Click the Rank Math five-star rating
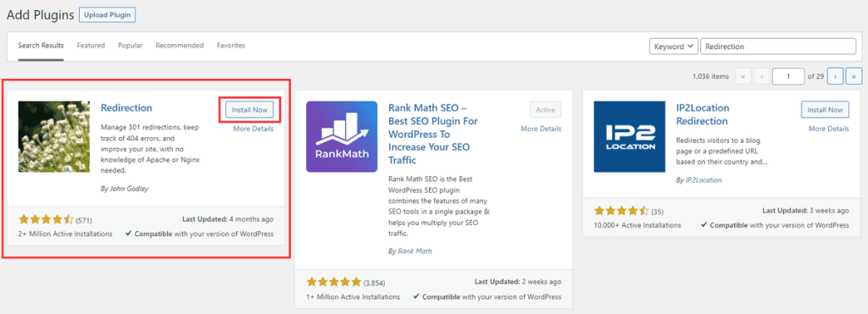This screenshot has width=868, height=314. coord(334,283)
